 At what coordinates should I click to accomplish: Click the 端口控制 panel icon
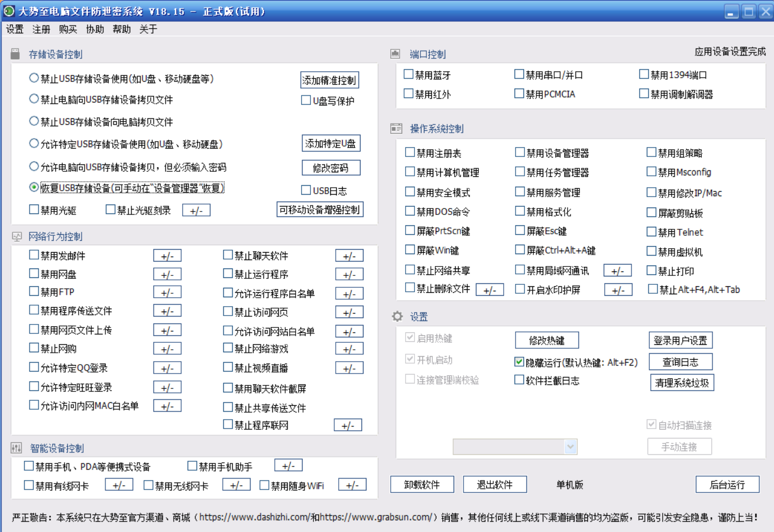(396, 53)
